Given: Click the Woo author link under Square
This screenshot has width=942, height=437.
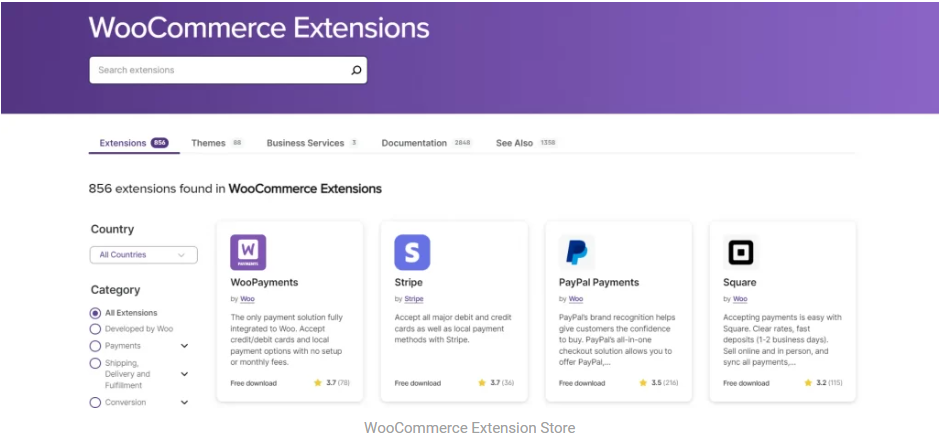Looking at the screenshot, I should (740, 299).
